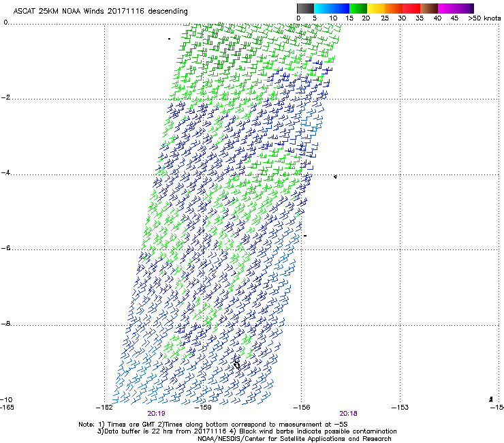
Task: Click the -4 latitude axis label
Action: (5, 172)
